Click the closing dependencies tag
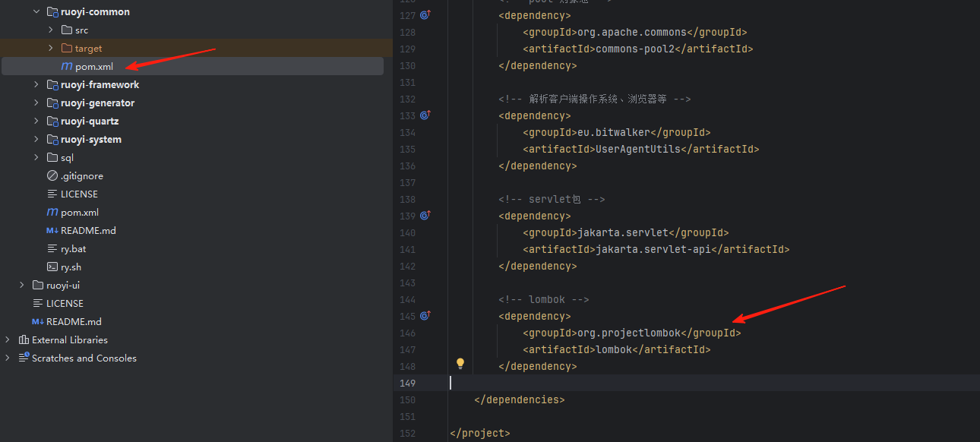Viewport: 980px width, 442px height. click(520, 399)
